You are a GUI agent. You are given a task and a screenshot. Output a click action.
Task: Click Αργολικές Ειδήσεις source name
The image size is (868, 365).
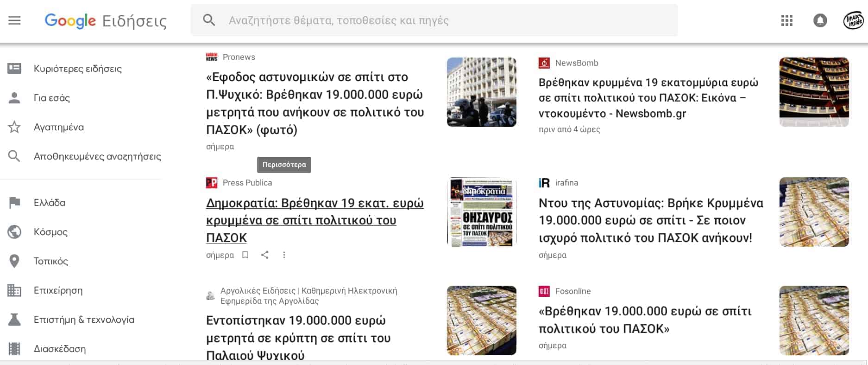pyautogui.click(x=309, y=296)
